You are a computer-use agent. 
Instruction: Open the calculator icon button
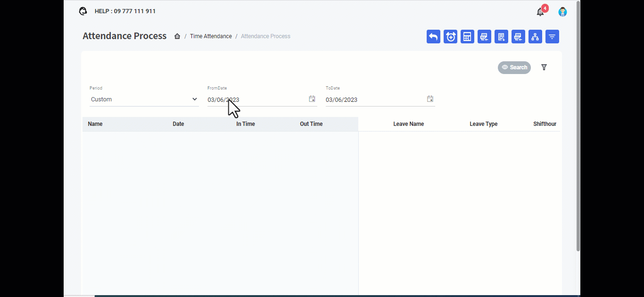tap(467, 37)
